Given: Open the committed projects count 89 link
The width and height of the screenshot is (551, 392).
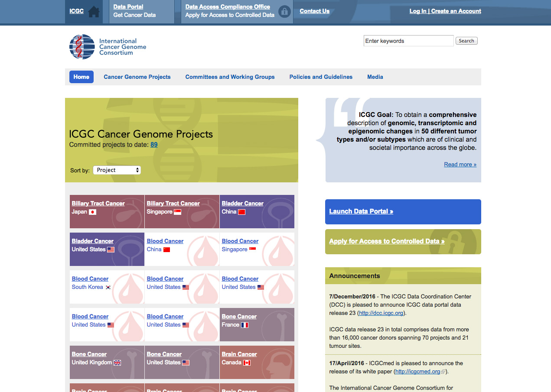Looking at the screenshot, I should click(x=154, y=145).
